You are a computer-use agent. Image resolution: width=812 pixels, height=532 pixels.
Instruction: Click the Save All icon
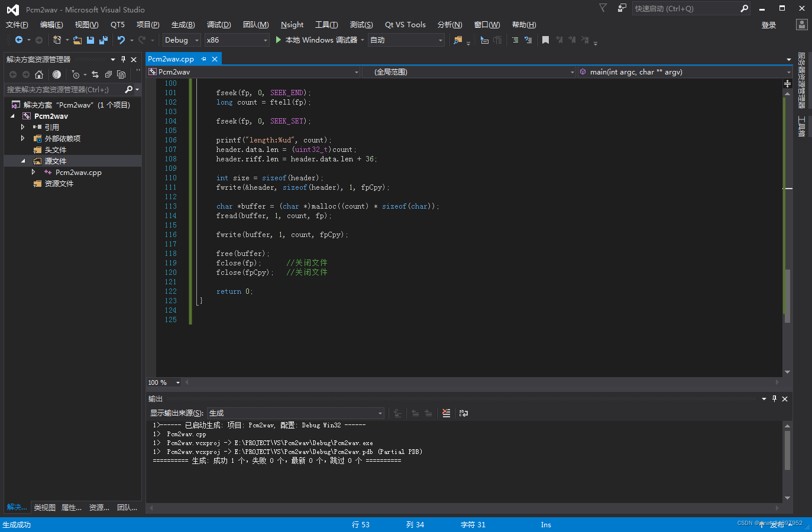coord(103,40)
